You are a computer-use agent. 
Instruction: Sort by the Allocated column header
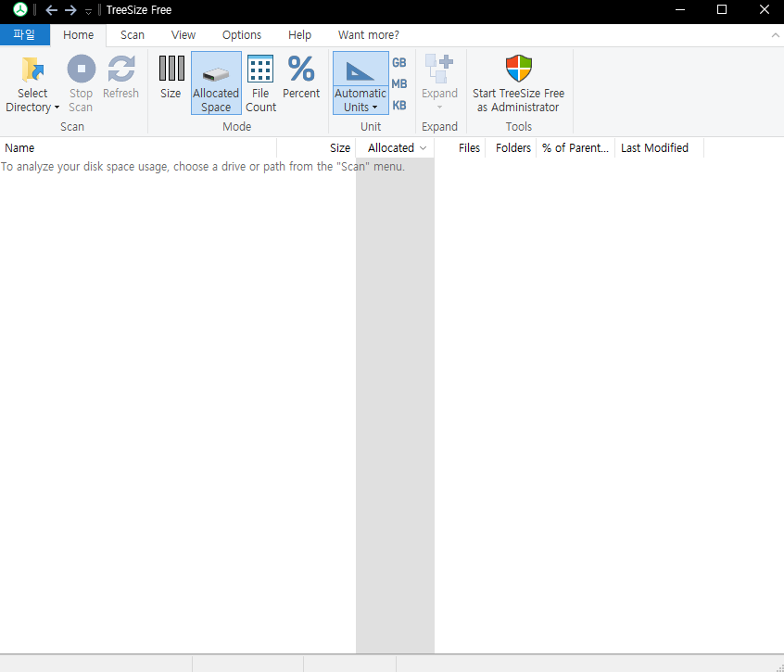pyautogui.click(x=395, y=148)
